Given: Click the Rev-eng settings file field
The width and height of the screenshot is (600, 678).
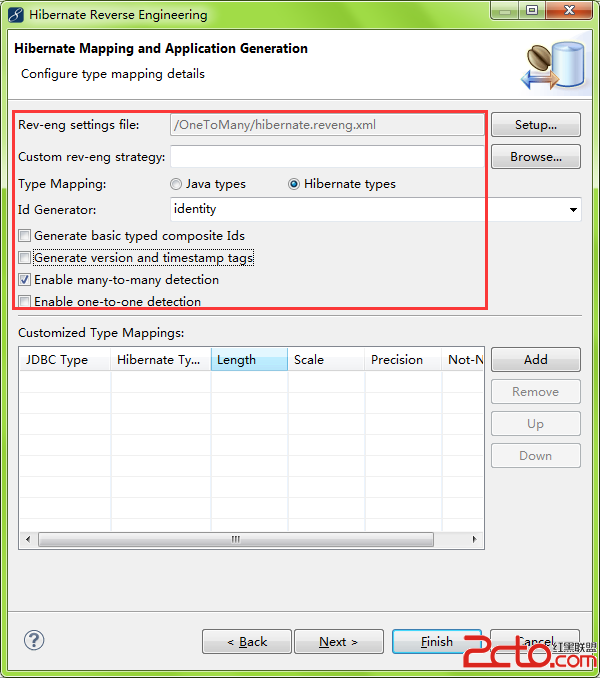Looking at the screenshot, I should (x=327, y=125).
